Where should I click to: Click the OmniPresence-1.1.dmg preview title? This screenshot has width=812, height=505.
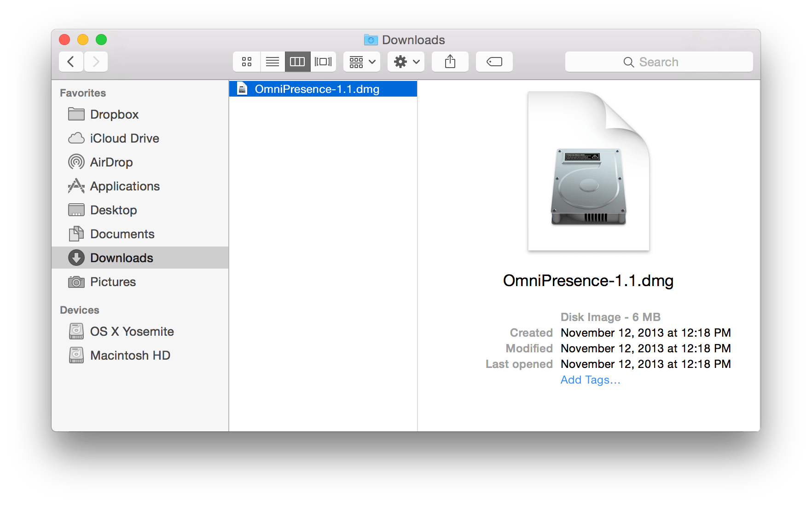588,281
